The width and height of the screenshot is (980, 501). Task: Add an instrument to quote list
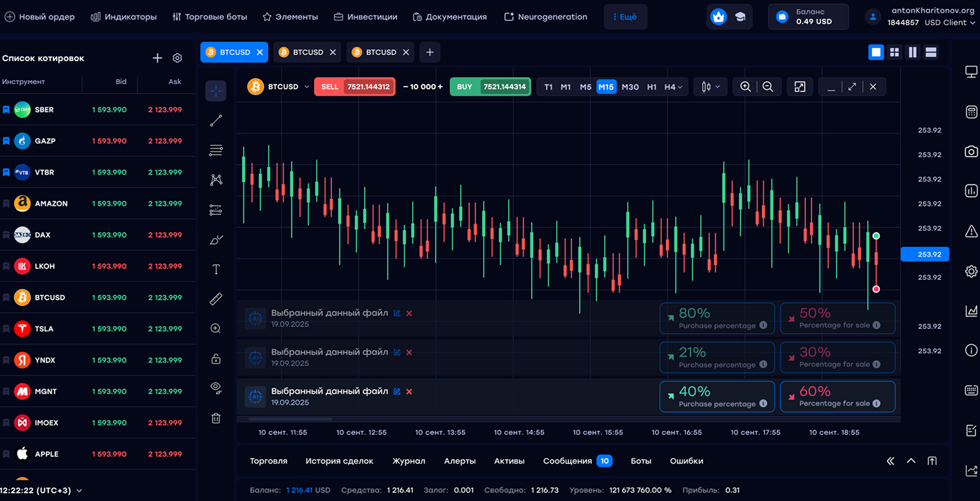[157, 58]
